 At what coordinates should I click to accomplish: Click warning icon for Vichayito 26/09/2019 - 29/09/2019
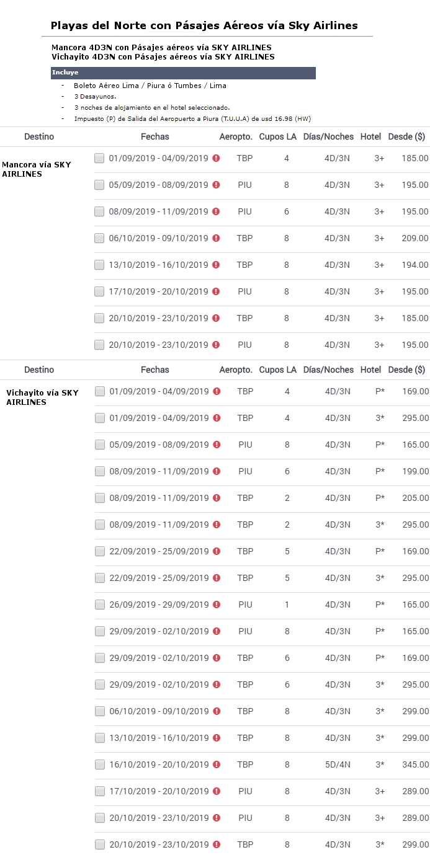click(x=217, y=604)
